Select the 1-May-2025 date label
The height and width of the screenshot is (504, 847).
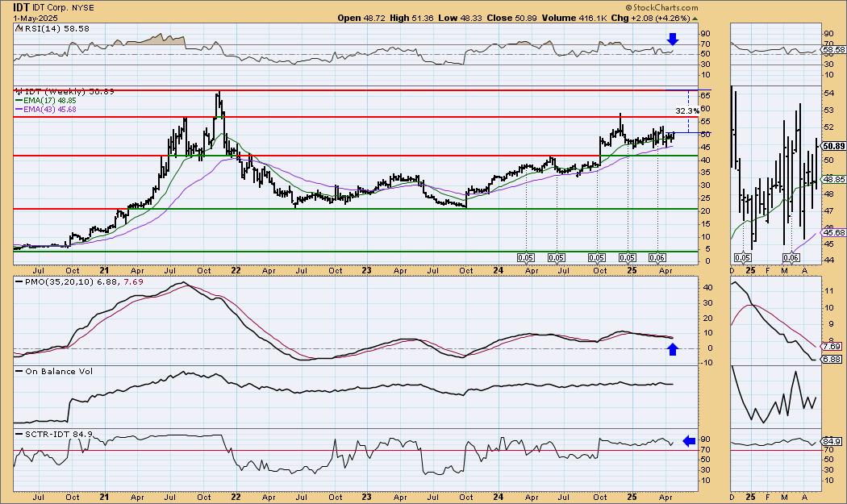point(35,18)
